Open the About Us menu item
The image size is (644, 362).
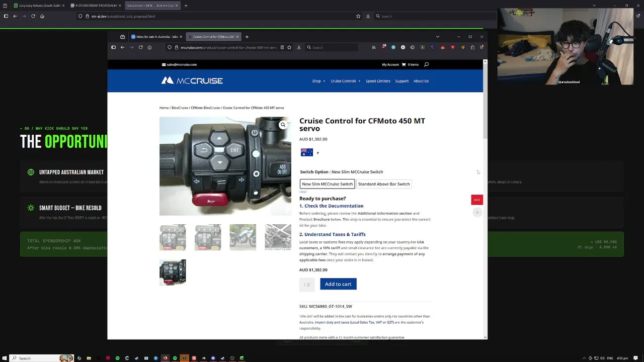tap(421, 81)
